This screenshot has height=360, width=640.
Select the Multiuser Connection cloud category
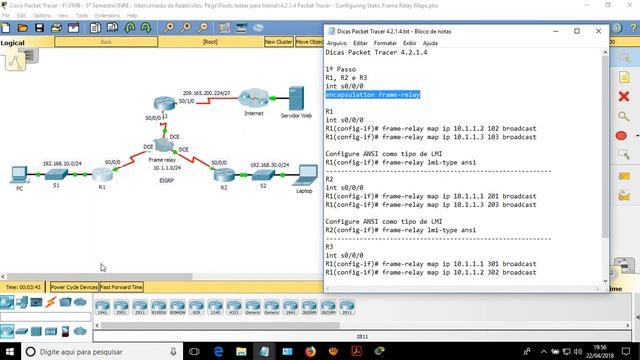80,302
